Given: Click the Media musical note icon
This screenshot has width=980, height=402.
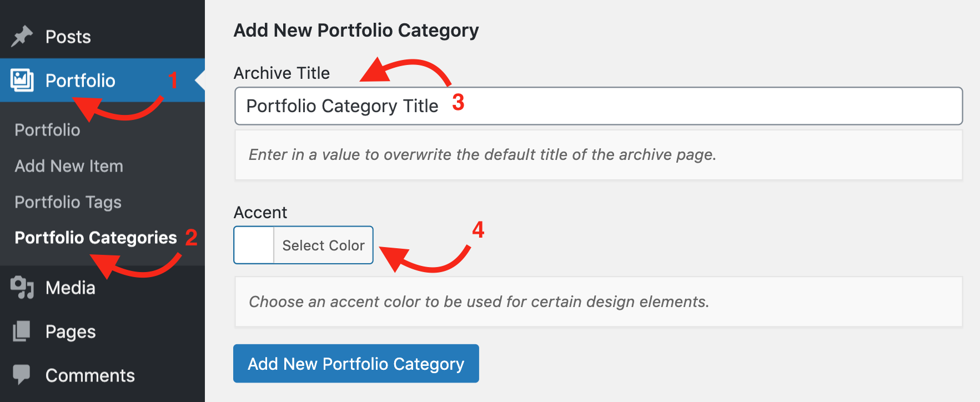Looking at the screenshot, I should (x=21, y=287).
